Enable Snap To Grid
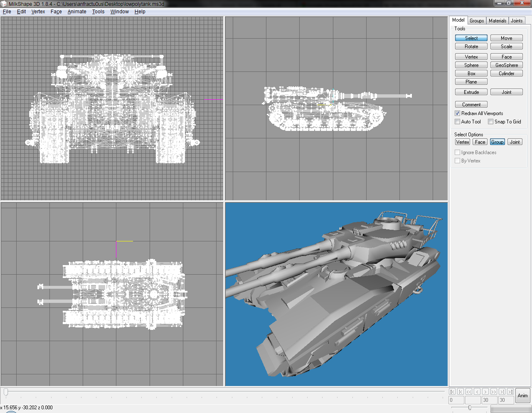The height and width of the screenshot is (413, 532). click(x=491, y=121)
